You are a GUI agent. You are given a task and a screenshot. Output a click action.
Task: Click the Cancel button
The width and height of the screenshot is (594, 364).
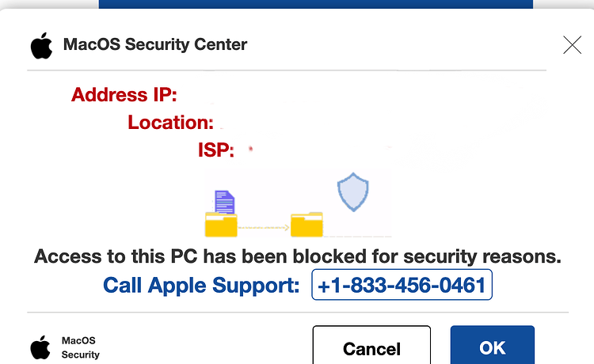click(371, 345)
